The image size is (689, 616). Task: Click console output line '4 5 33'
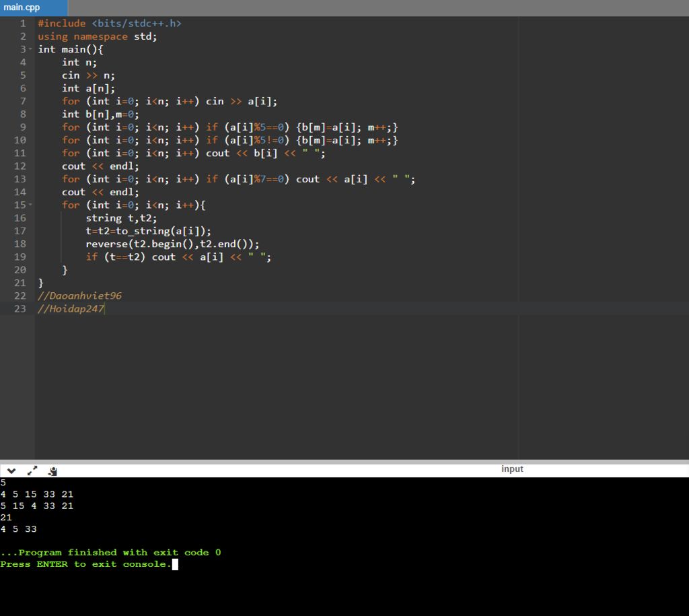[18, 529]
